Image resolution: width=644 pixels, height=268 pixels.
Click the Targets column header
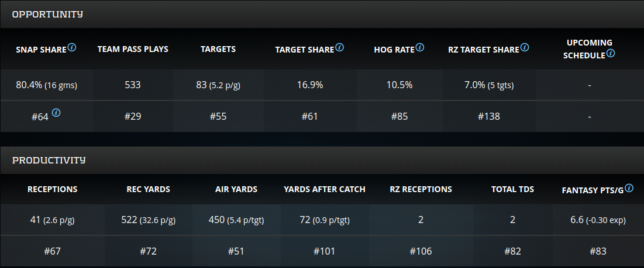tap(218, 49)
